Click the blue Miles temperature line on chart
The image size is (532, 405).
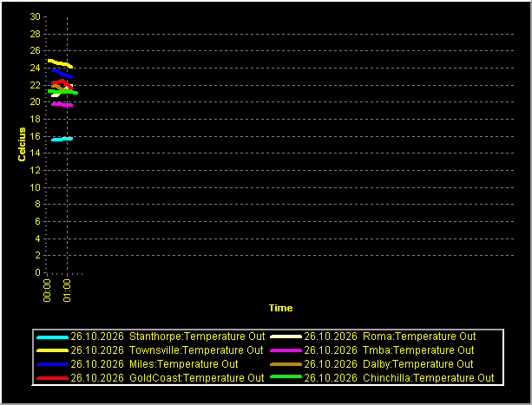click(x=62, y=73)
